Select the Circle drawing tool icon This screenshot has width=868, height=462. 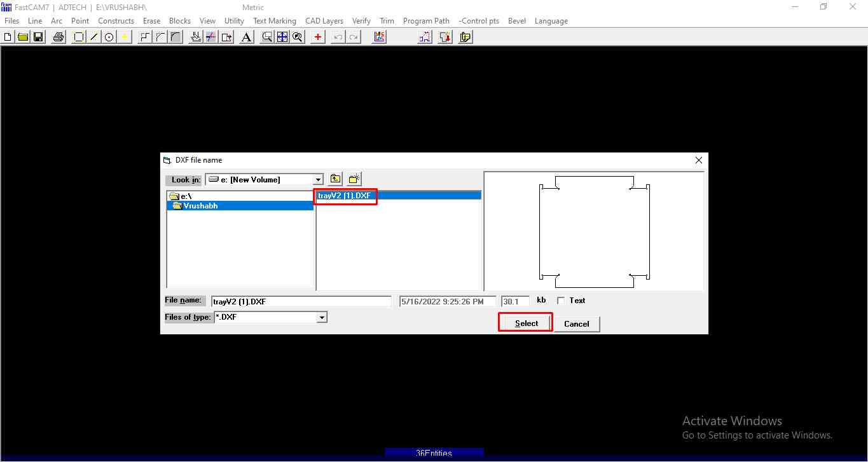click(109, 37)
